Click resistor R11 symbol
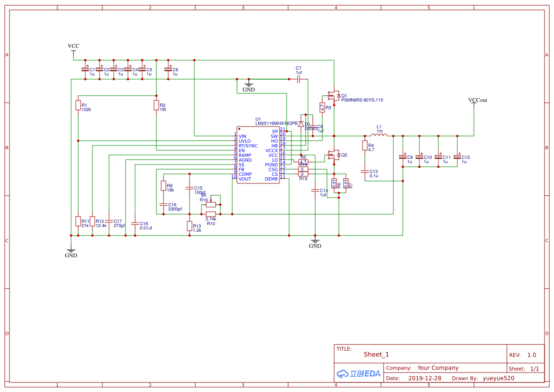554x392 pixels. pos(78,221)
